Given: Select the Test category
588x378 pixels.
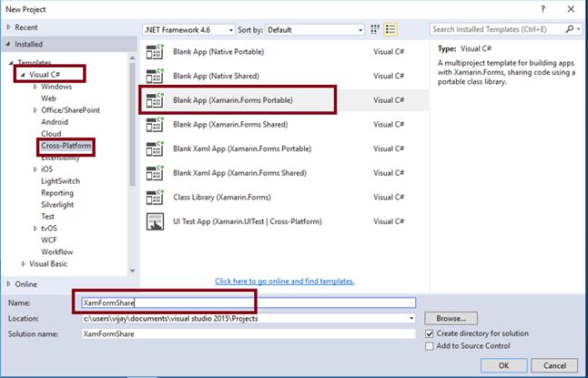Looking at the screenshot, I should [48, 217].
